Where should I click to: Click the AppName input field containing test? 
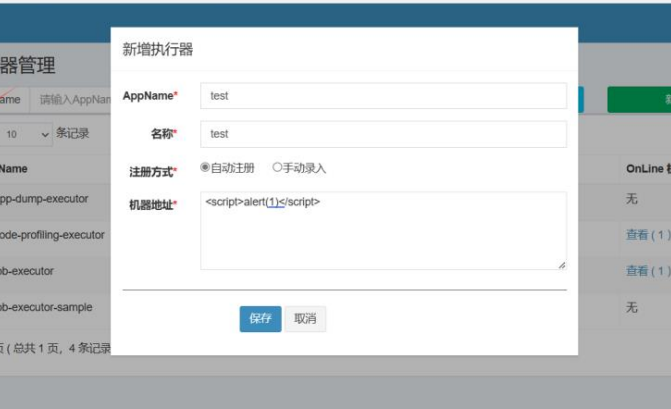(383, 96)
